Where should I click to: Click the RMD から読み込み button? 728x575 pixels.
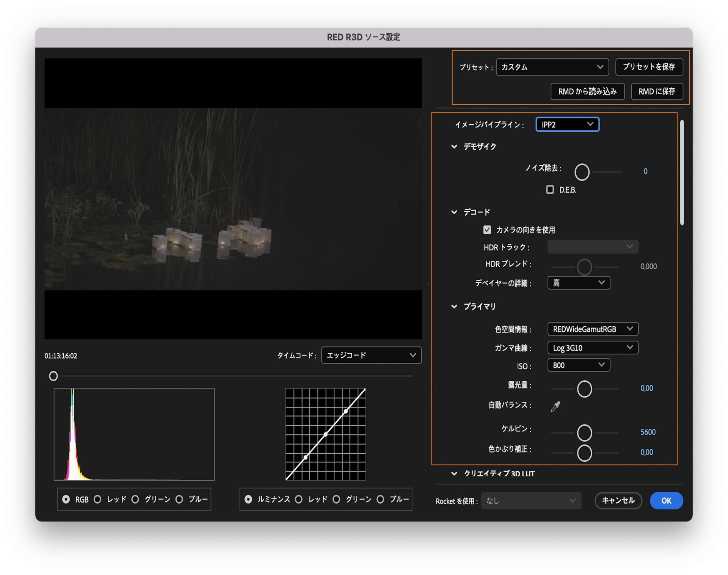click(587, 91)
